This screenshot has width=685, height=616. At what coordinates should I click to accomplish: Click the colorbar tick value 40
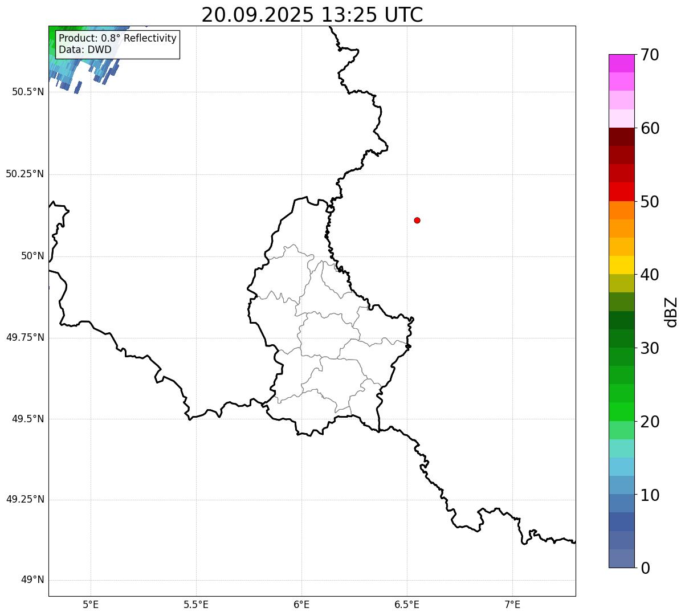coord(650,275)
